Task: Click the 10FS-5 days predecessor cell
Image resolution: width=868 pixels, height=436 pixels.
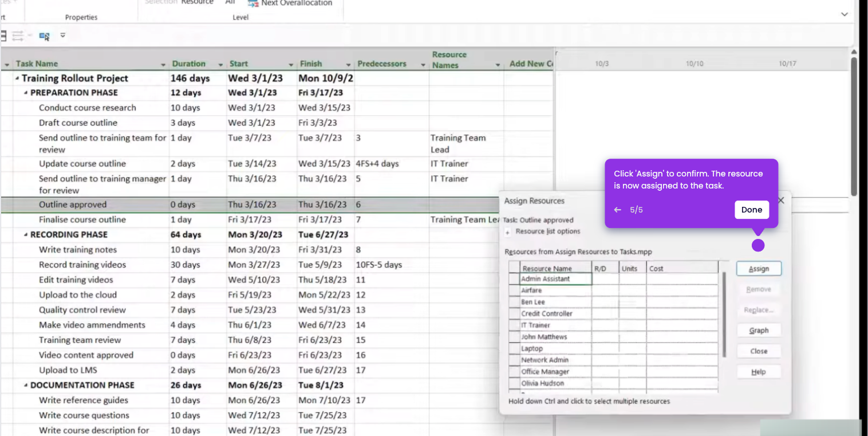Action: [392, 265]
